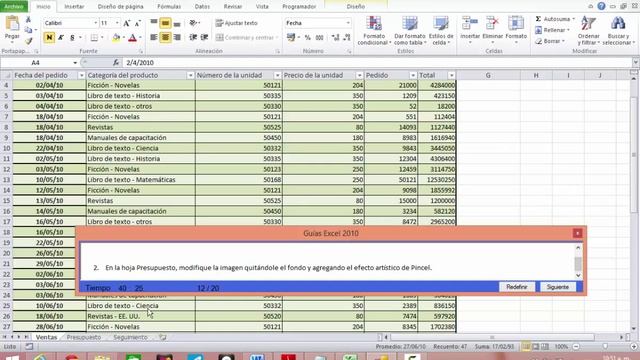
Task: Click the insert new worksheet icon
Action: click(x=163, y=337)
